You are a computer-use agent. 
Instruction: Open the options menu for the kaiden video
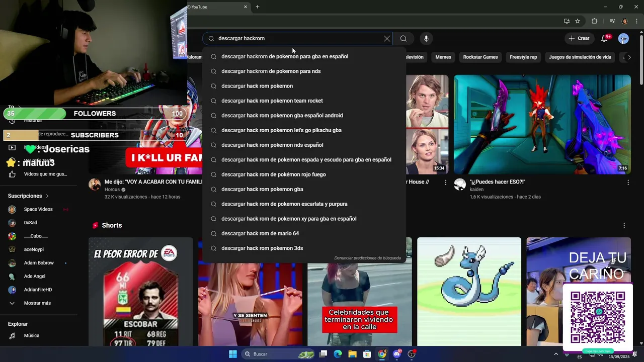pyautogui.click(x=628, y=183)
